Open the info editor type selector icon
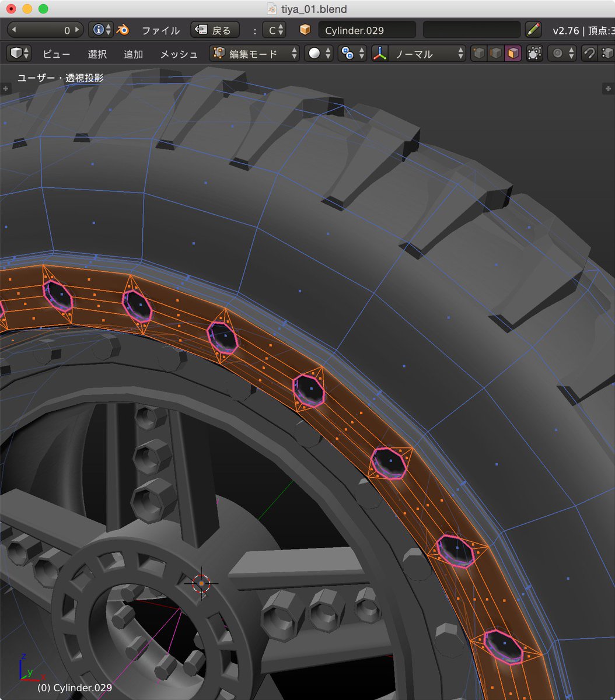This screenshot has height=700, width=615. pyautogui.click(x=101, y=30)
